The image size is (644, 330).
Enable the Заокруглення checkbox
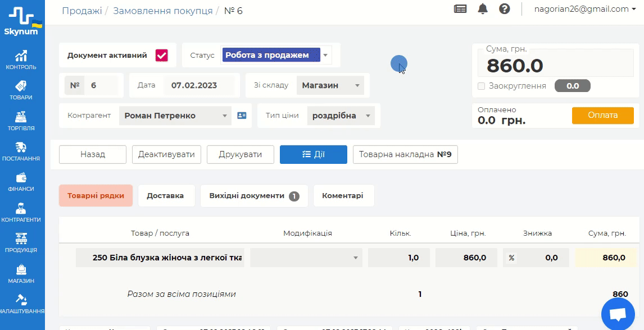pos(481,86)
